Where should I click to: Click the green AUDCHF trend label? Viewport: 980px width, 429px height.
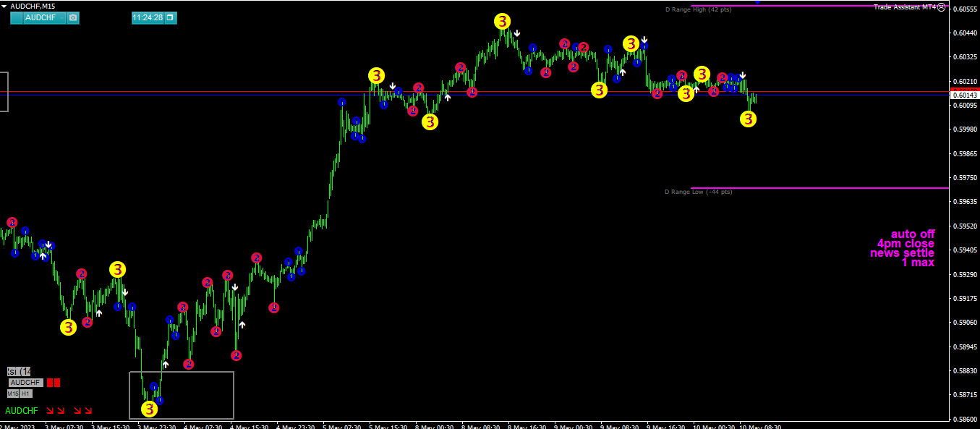pos(21,411)
